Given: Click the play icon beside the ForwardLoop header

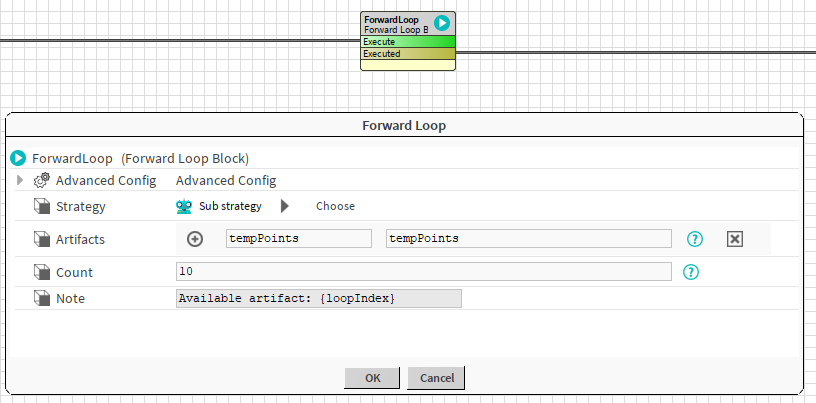Looking at the screenshot, I should coord(18,158).
